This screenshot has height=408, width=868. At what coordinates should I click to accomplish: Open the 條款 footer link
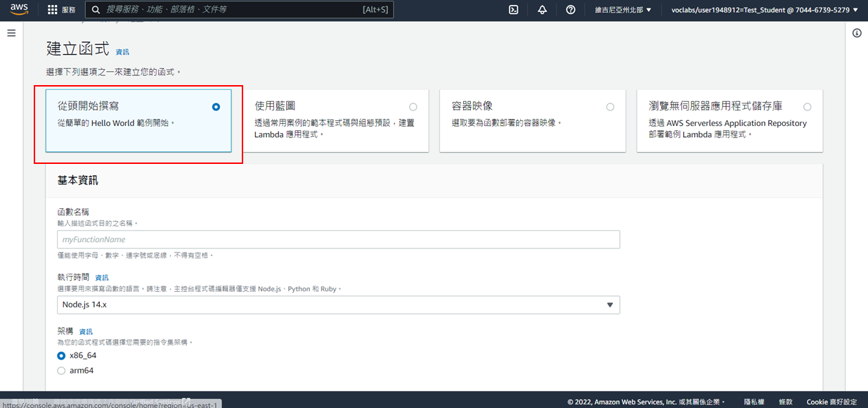click(786, 402)
